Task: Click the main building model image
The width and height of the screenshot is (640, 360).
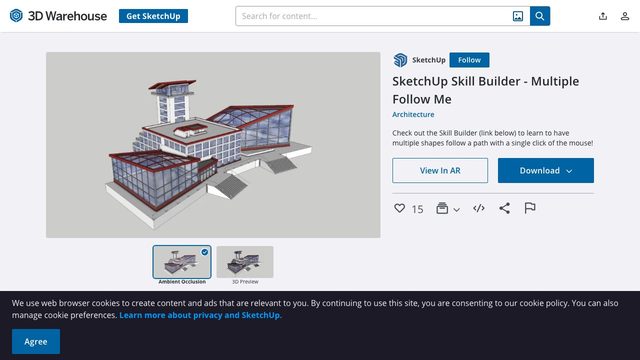Action: point(213,145)
